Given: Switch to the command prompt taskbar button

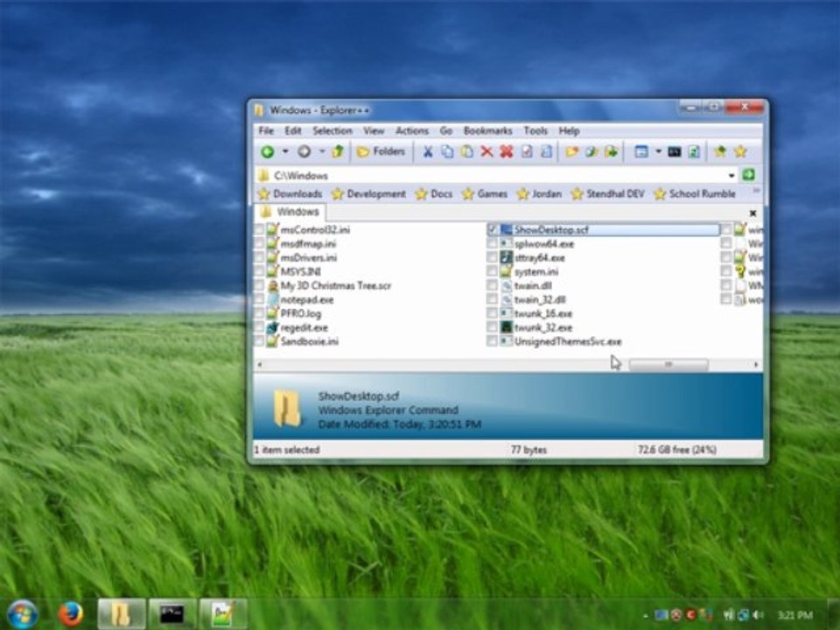Looking at the screenshot, I should click(172, 614).
